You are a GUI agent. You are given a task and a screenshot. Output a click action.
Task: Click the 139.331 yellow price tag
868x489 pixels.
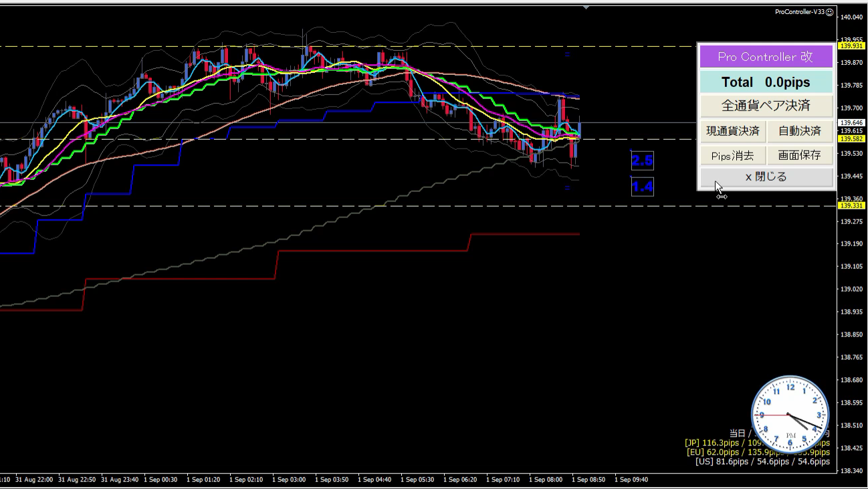click(x=851, y=206)
